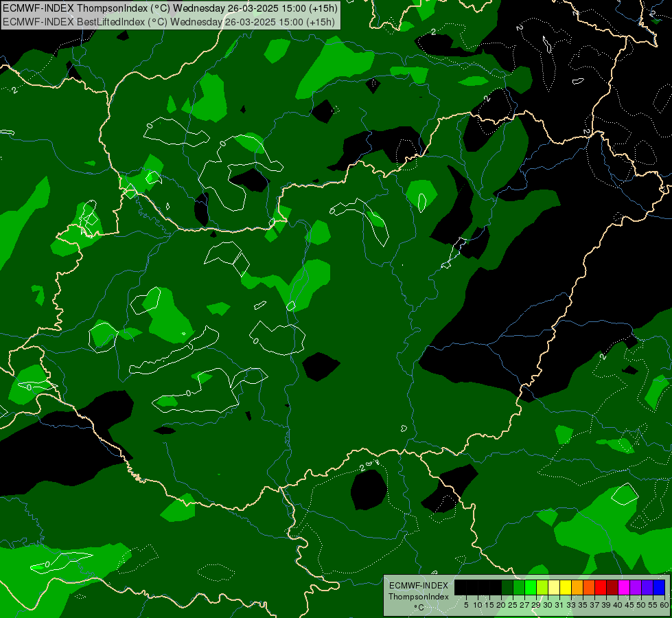Click the legend tick label '37'
Viewport: 672px width, 618px height.
(594, 605)
